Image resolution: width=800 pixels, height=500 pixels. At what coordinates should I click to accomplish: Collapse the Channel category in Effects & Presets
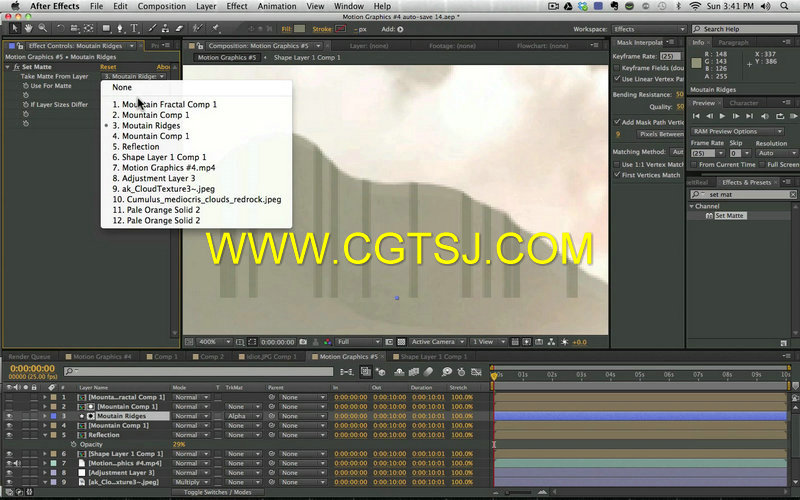coord(692,206)
